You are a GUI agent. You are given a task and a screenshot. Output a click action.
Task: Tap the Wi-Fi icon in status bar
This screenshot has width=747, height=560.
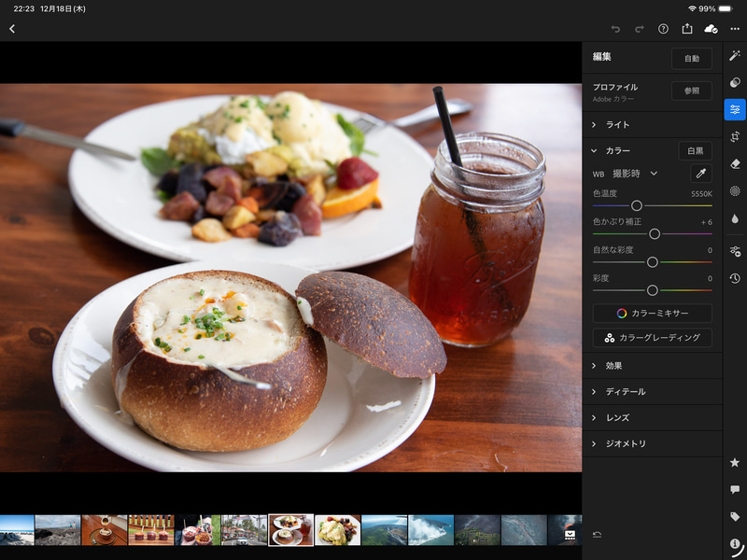(x=692, y=8)
